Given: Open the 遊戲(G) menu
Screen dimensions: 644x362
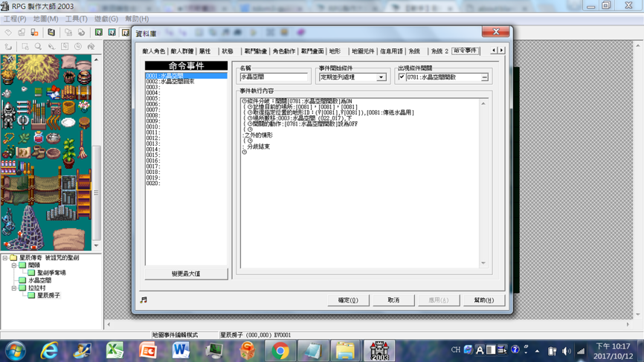Looking at the screenshot, I should (106, 19).
